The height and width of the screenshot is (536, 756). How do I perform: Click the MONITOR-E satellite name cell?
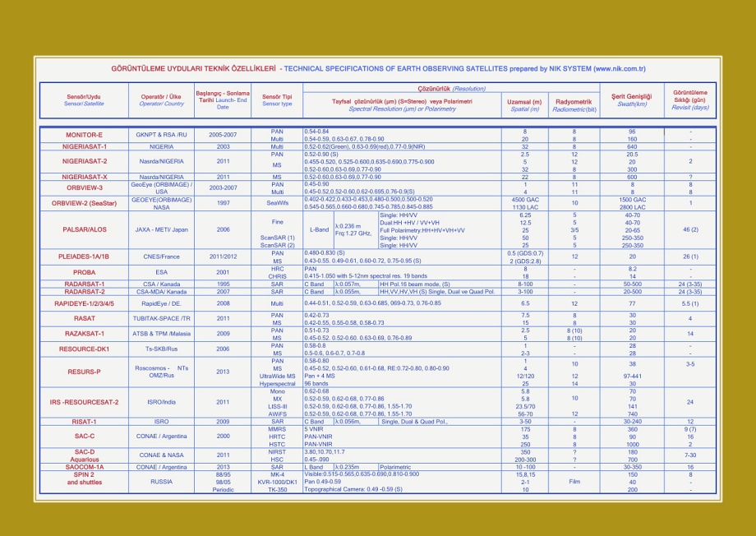[84, 135]
